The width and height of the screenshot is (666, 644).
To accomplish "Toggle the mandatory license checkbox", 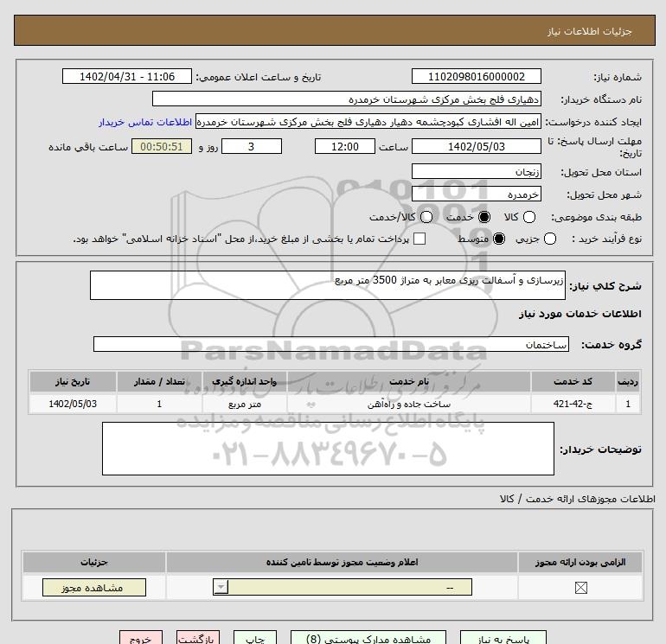I will (580, 588).
